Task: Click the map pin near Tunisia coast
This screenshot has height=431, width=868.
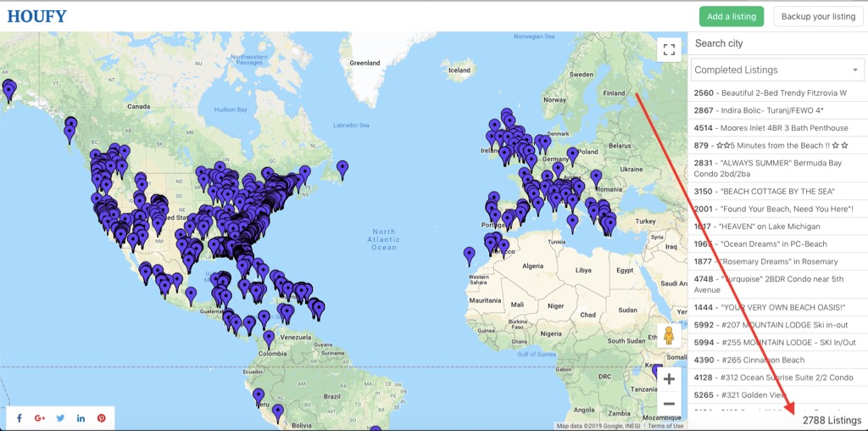Action: click(572, 223)
